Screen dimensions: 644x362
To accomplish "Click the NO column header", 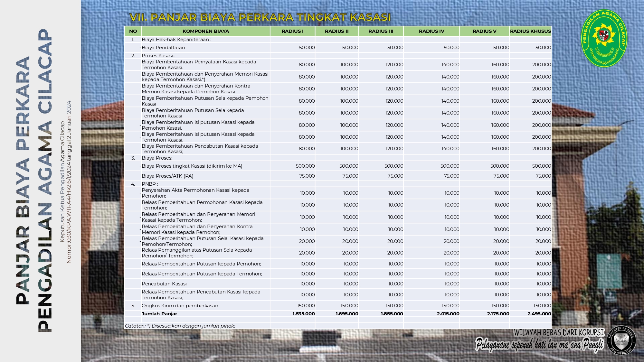I will [x=133, y=31].
